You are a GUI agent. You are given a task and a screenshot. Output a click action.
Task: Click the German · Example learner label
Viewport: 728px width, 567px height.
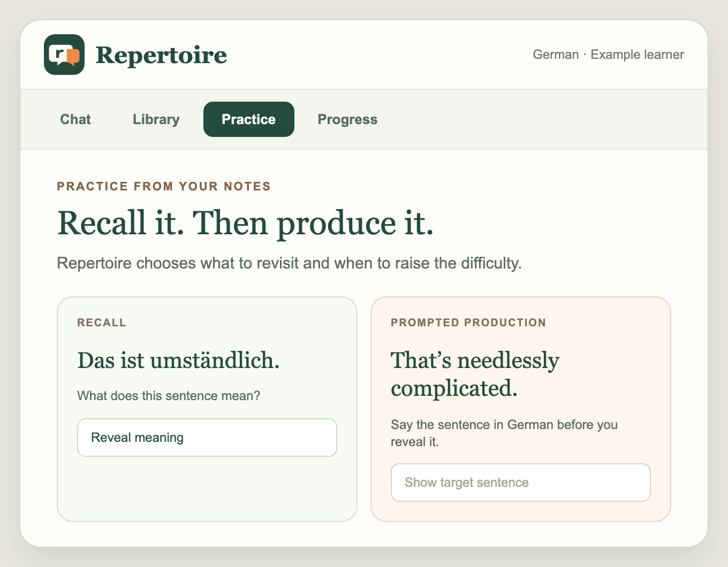(609, 55)
